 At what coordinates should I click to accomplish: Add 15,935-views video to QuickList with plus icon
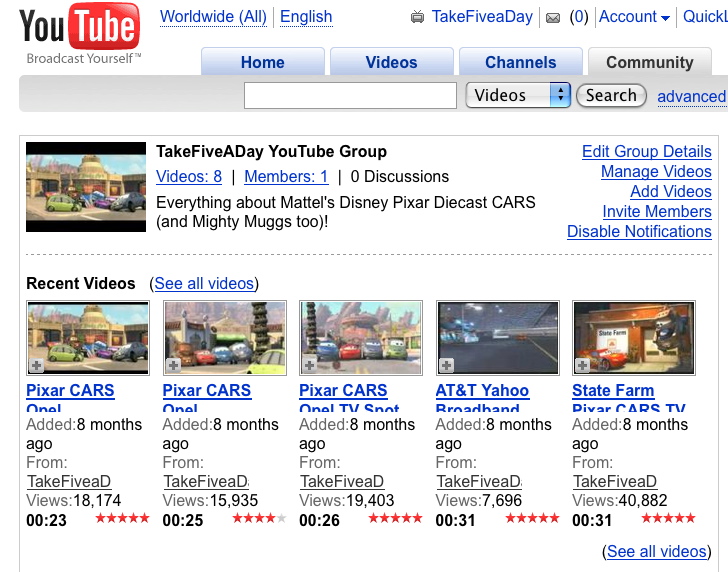coord(174,365)
